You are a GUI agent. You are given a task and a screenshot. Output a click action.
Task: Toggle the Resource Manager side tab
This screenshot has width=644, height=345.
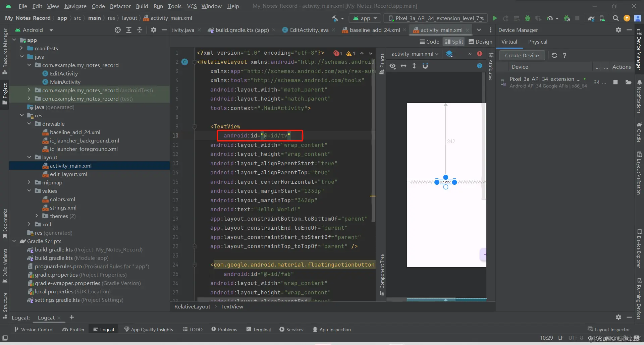pos(5,51)
